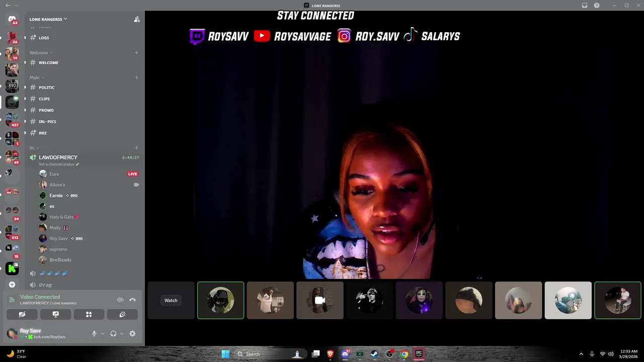Image resolution: width=644 pixels, height=362 pixels.
Task: Click the Windows Start button
Action: (x=225, y=354)
